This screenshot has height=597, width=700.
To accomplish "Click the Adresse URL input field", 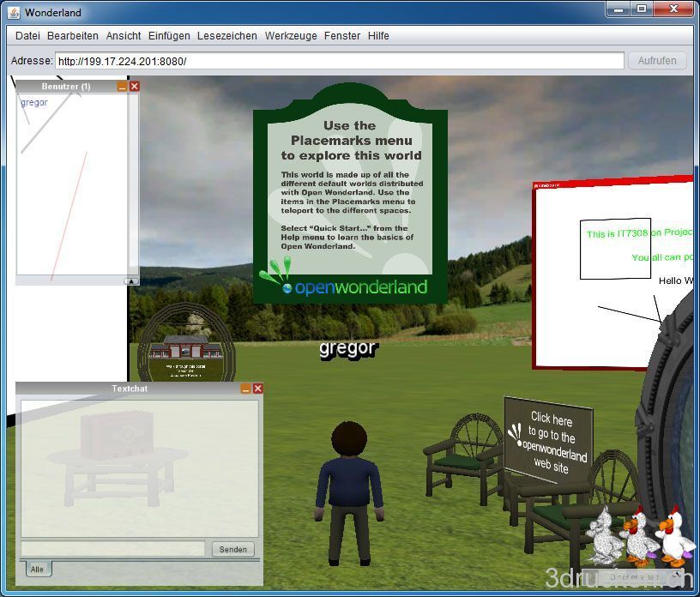I will [340, 61].
